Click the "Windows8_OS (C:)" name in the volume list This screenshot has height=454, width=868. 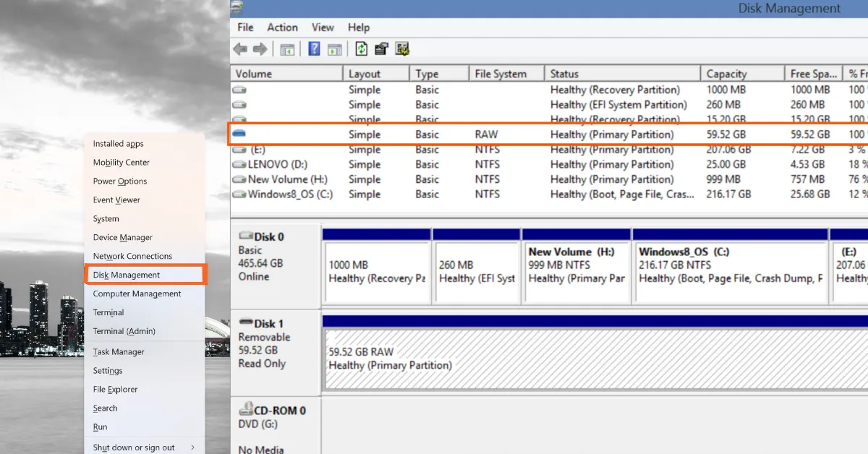[290, 194]
